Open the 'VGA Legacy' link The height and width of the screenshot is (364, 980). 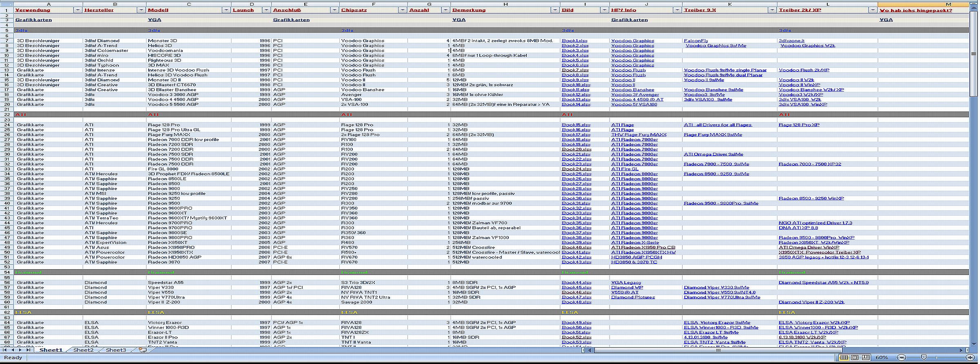(626, 283)
